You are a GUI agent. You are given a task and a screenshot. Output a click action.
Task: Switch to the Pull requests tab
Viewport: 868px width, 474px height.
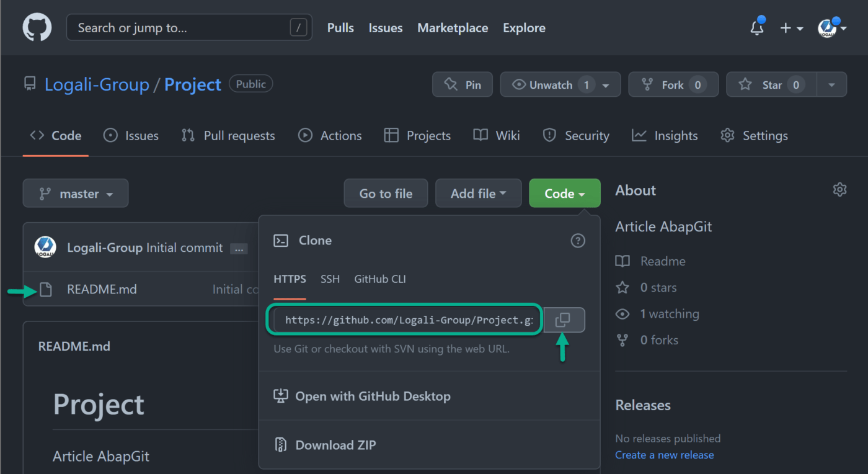point(228,136)
